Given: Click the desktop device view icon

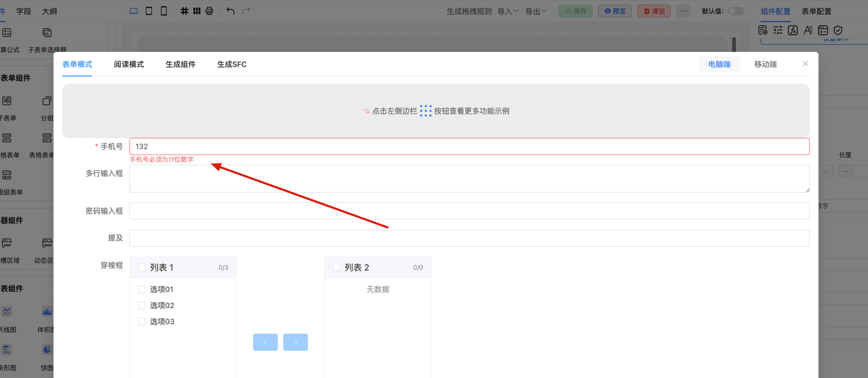Looking at the screenshot, I should tap(134, 11).
